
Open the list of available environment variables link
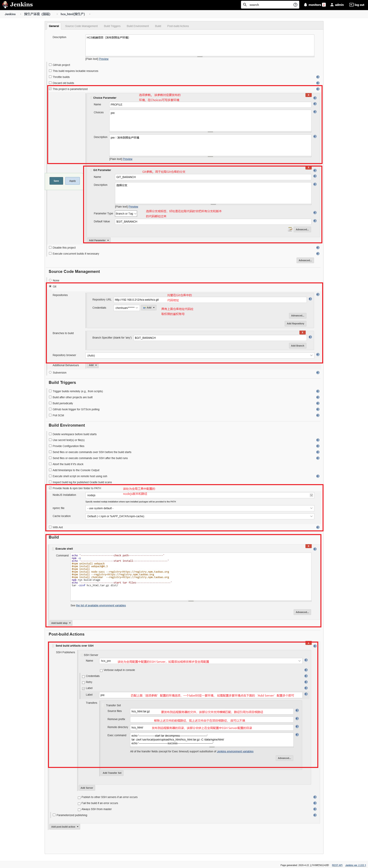click(x=101, y=605)
